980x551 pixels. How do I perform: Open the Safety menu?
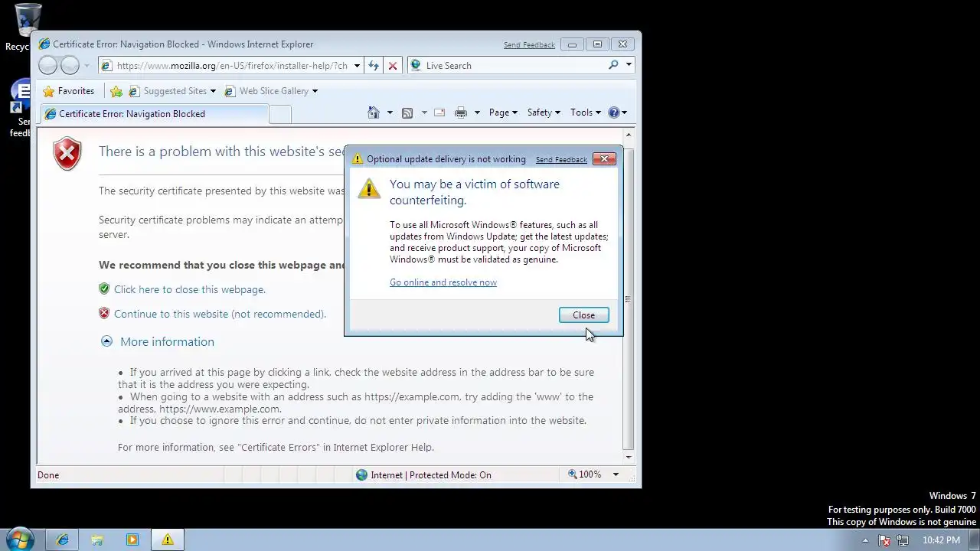click(544, 112)
